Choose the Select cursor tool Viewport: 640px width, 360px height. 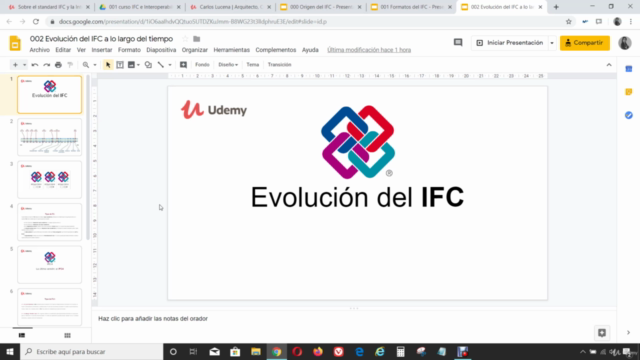[108, 64]
